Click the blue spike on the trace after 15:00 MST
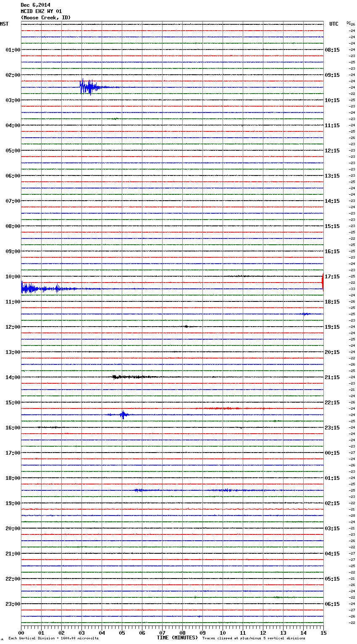Screen dimensions: 357x644 click(123, 415)
